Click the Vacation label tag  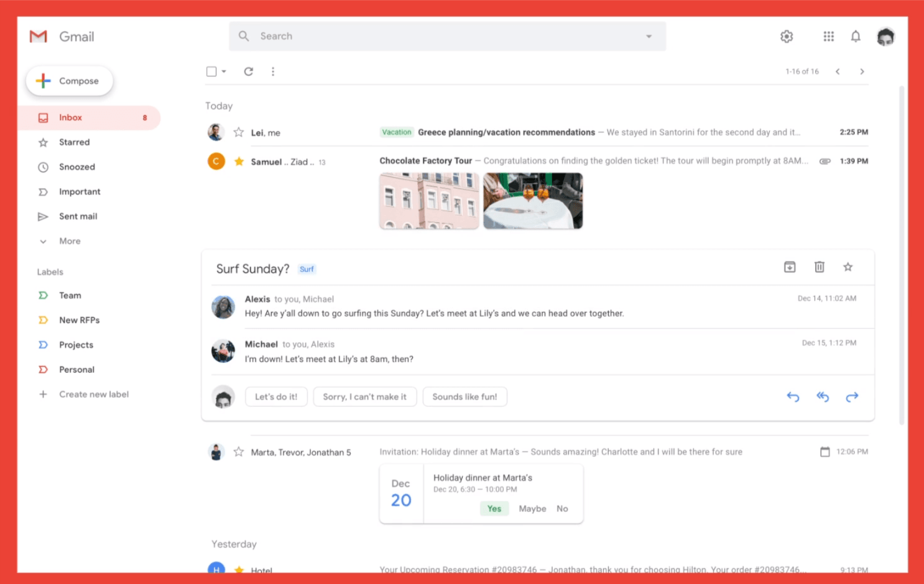coord(397,132)
